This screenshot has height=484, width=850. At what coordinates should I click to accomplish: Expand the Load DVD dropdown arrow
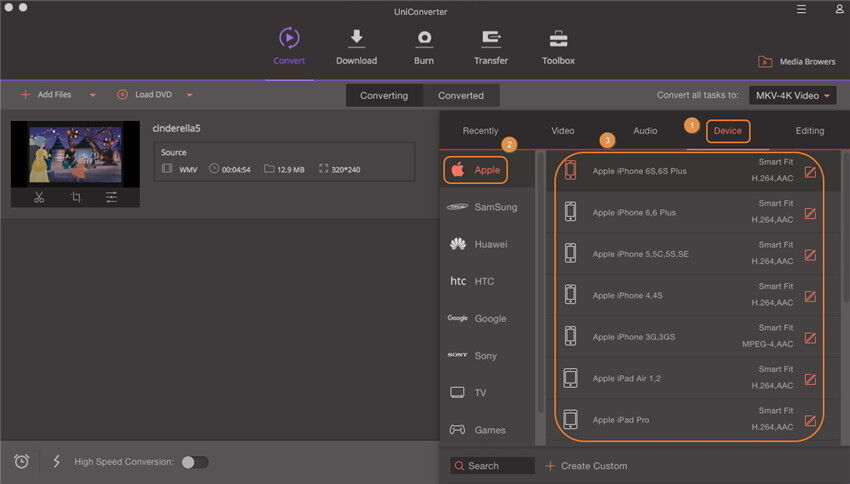point(189,95)
